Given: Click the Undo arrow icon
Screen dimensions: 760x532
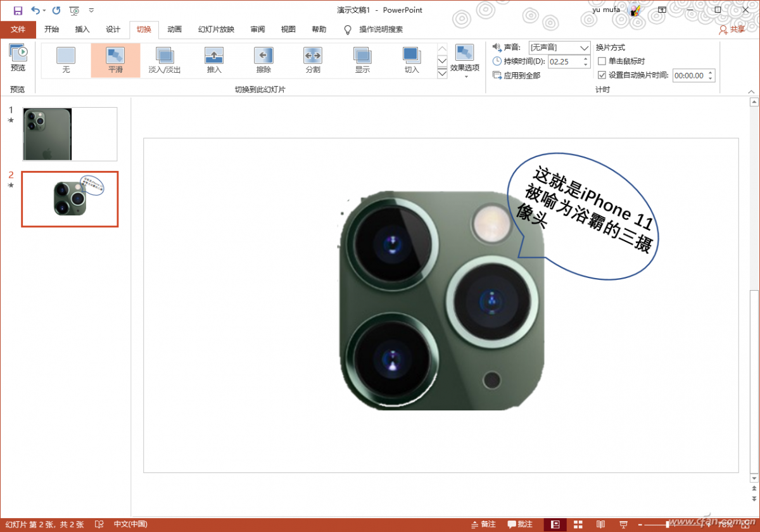Looking at the screenshot, I should point(35,10).
